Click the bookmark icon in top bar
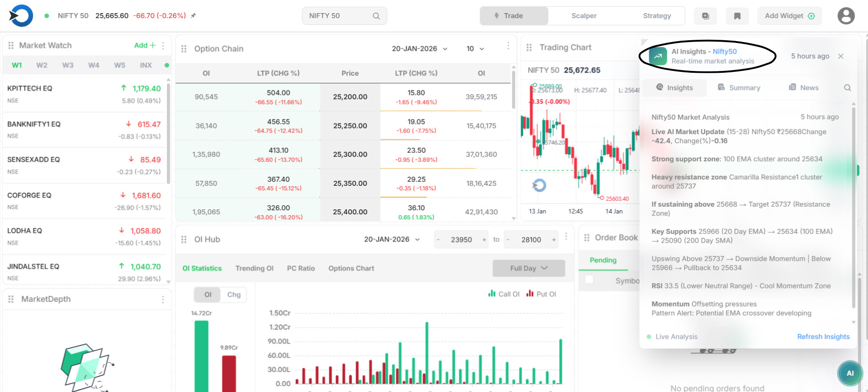 (737, 16)
